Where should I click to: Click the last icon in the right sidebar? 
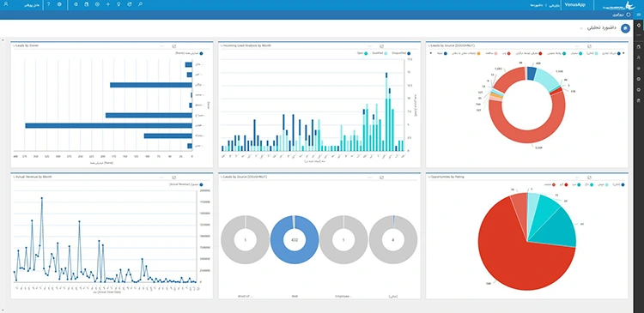[x=638, y=100]
